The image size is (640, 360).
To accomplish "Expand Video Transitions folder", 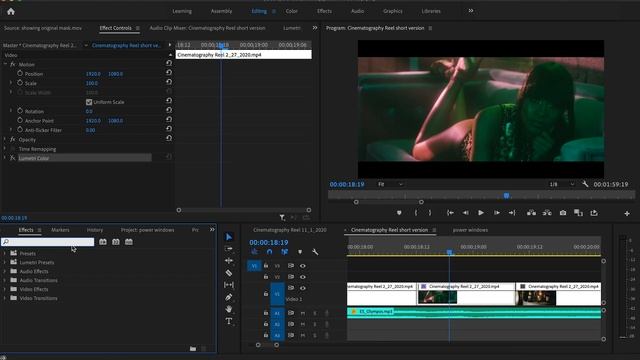I will tap(5, 298).
